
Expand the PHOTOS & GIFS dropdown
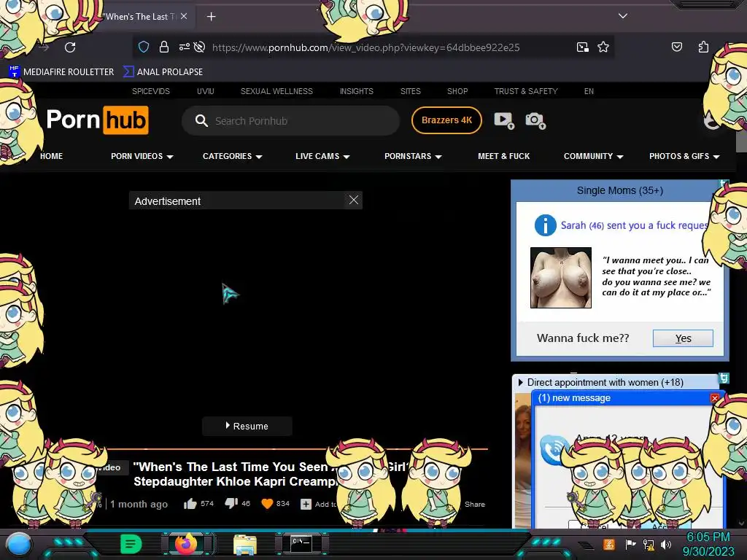pos(684,156)
